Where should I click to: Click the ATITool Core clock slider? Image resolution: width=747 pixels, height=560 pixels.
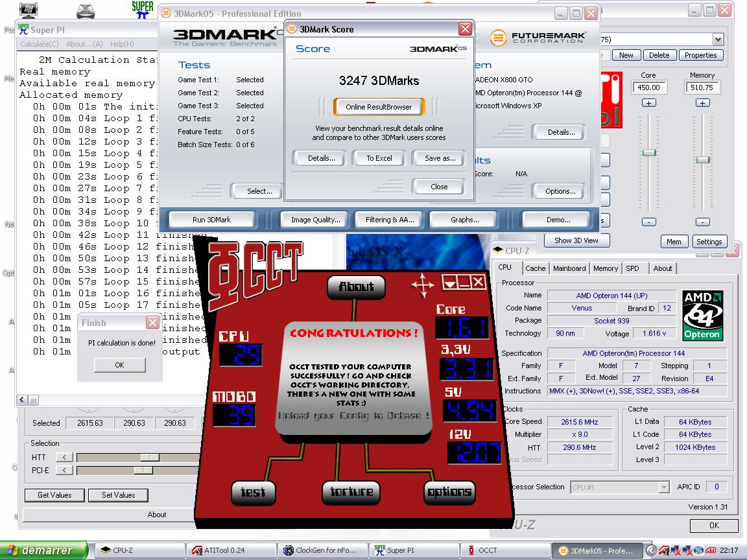[x=649, y=152]
